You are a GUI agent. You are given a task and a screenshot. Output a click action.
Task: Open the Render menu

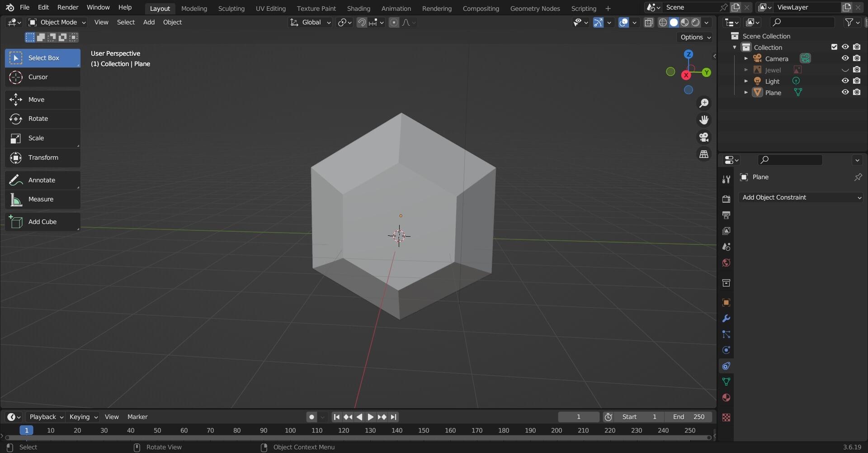[68, 7]
